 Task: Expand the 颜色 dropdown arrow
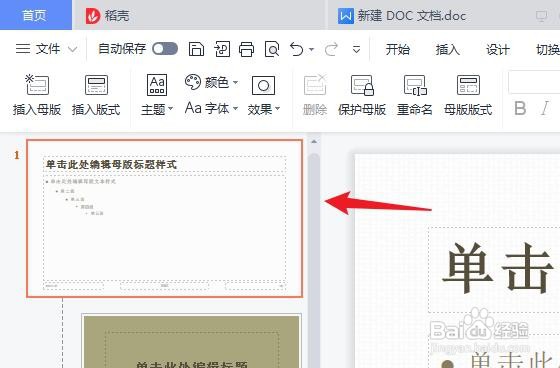235,83
